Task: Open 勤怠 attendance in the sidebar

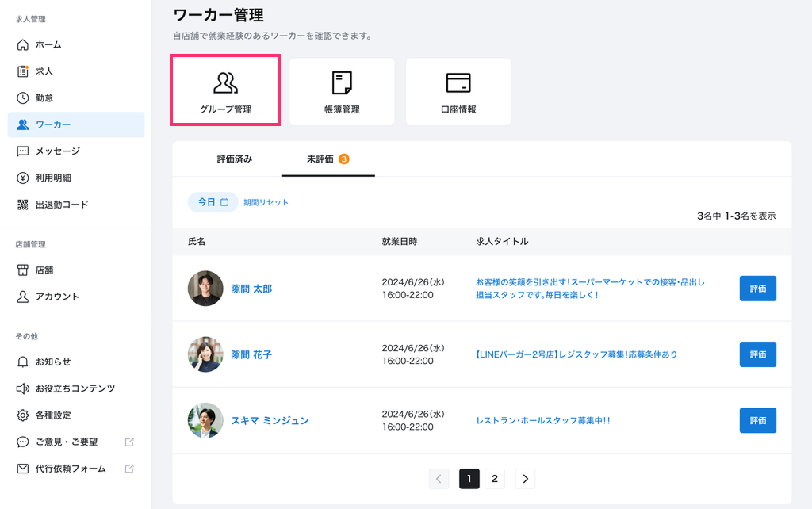Action: click(x=44, y=98)
